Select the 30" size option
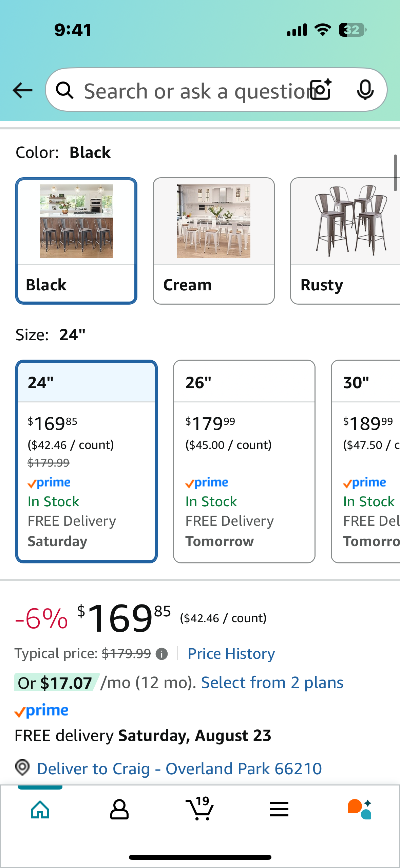 [366, 462]
